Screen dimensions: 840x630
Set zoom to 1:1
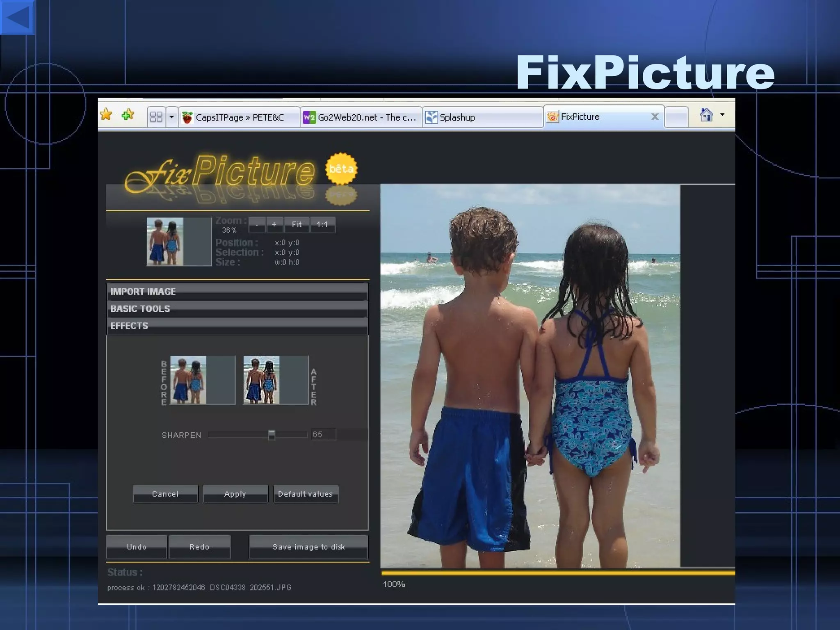[322, 225]
